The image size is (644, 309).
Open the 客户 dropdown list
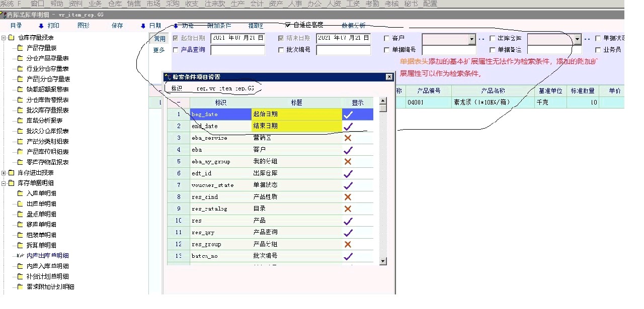coord(471,39)
